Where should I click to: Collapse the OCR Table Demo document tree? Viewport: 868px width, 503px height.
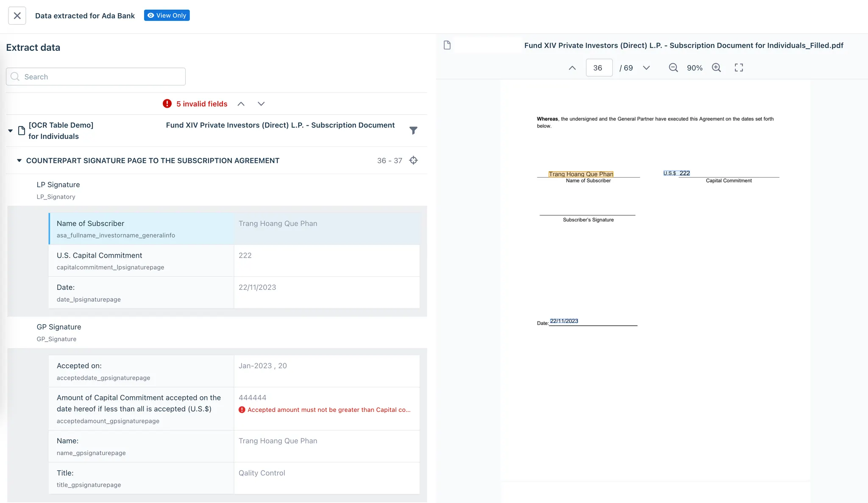pos(10,131)
